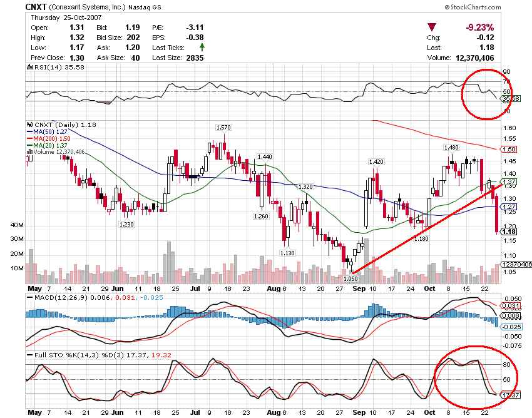532x418 pixels.
Task: Click the P/E value -3.11
Action: point(195,28)
